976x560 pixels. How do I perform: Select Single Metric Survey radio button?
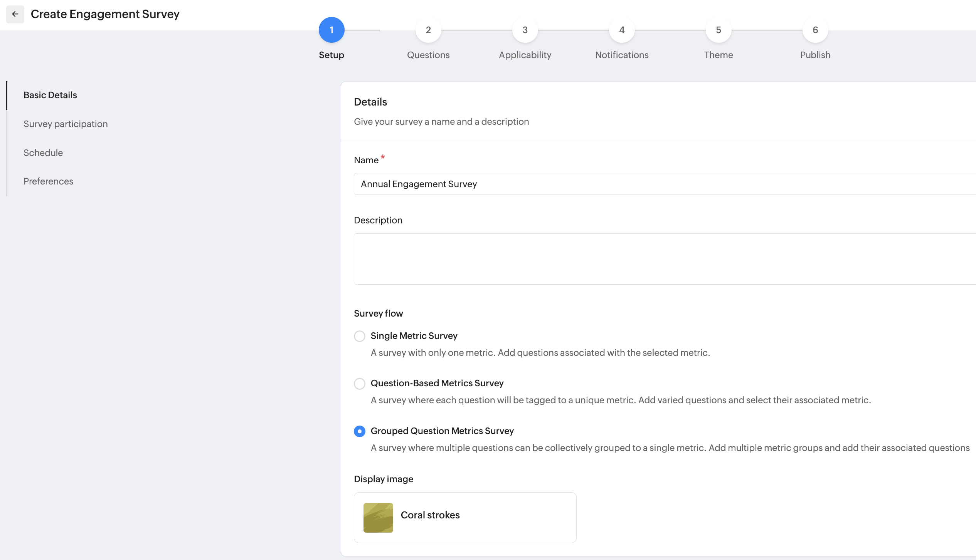coord(360,336)
